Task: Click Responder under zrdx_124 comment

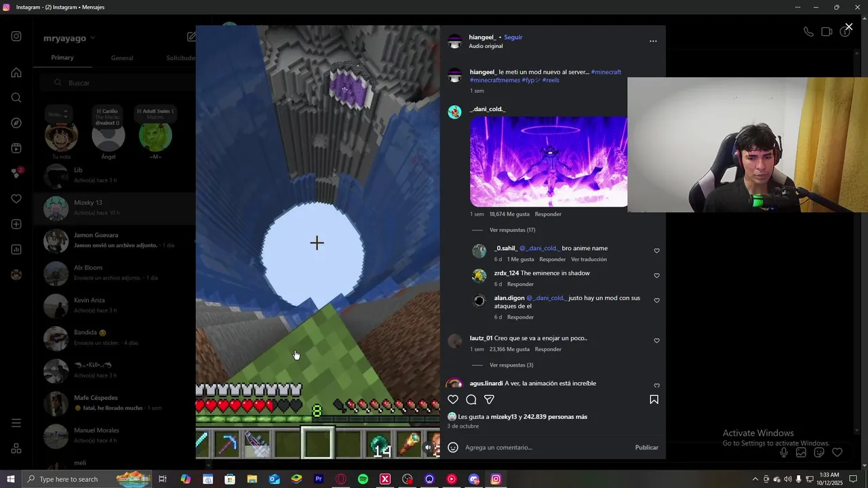Action: point(520,284)
